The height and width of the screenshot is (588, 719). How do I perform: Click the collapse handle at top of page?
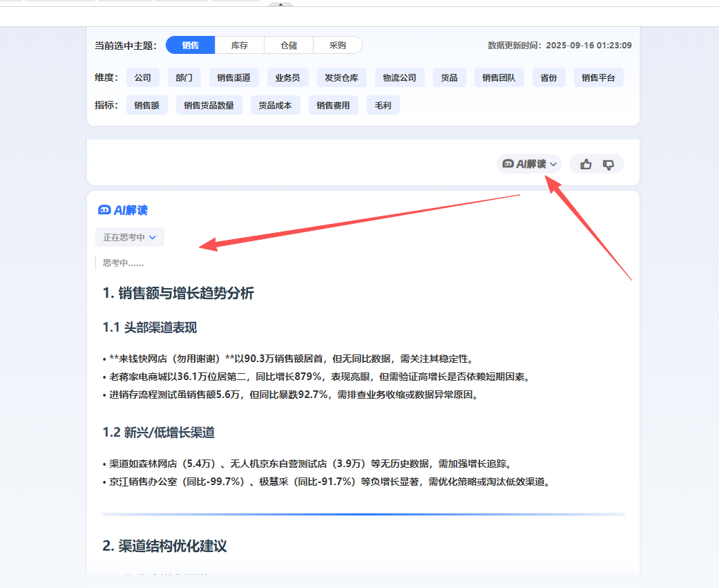(280, 3)
